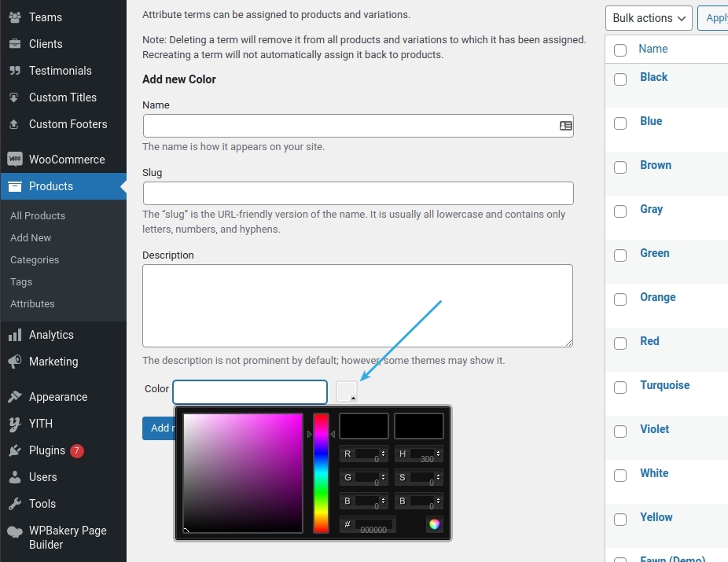Open the Violet color term link
The height and width of the screenshot is (562, 728).
(x=655, y=429)
